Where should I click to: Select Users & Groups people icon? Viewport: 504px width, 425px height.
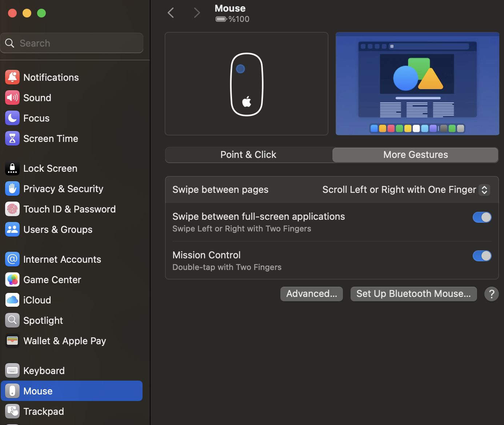[12, 229]
